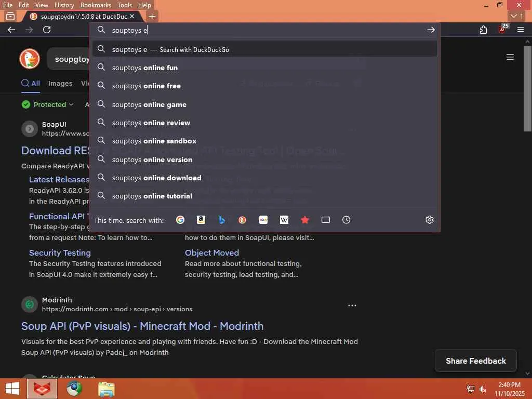Open a new tab with plus button
This screenshot has width=532, height=399.
point(152,16)
